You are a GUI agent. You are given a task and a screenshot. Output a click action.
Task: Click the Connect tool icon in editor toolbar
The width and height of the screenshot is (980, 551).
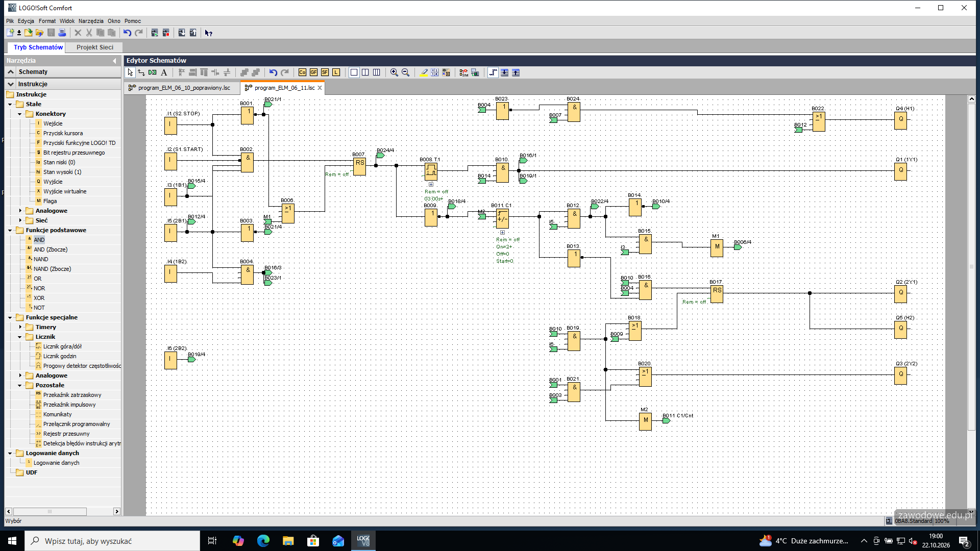(x=141, y=72)
